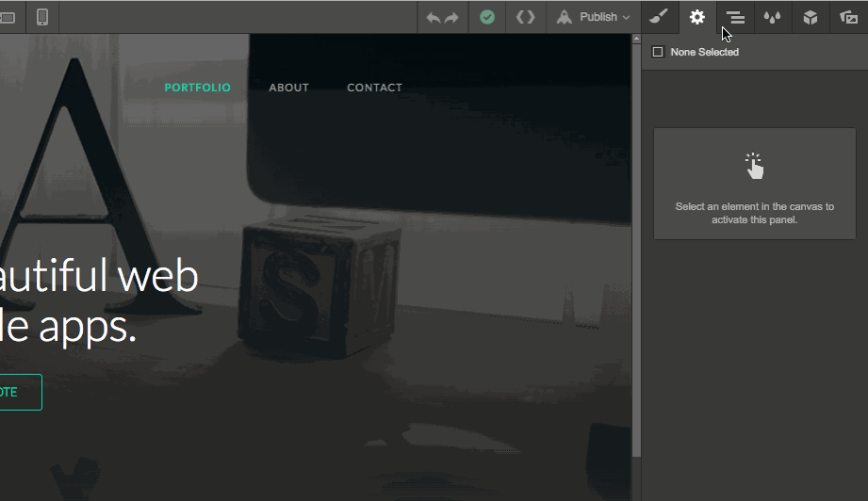Viewport: 868px width, 501px height.
Task: Switch to mobile portrait device preview
Action: click(42, 17)
